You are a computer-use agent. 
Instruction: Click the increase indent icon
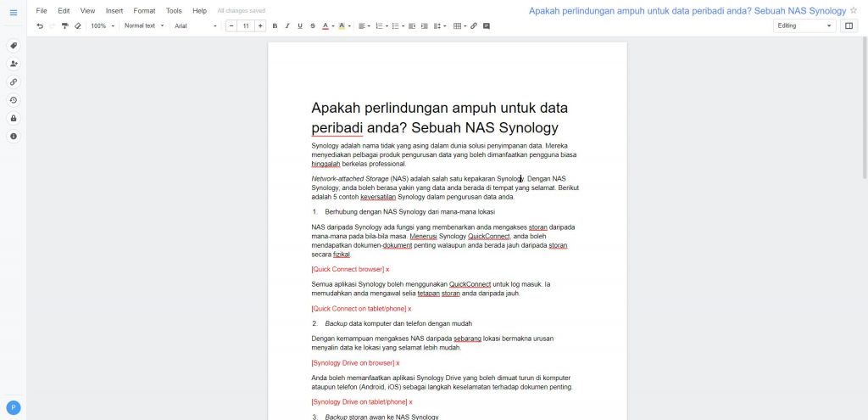click(425, 25)
